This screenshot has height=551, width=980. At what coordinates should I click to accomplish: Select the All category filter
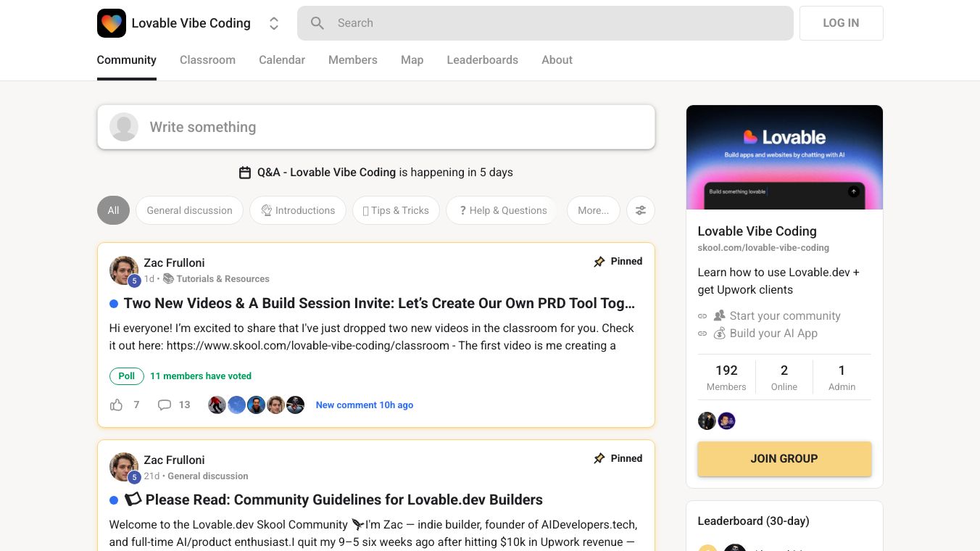[113, 210]
